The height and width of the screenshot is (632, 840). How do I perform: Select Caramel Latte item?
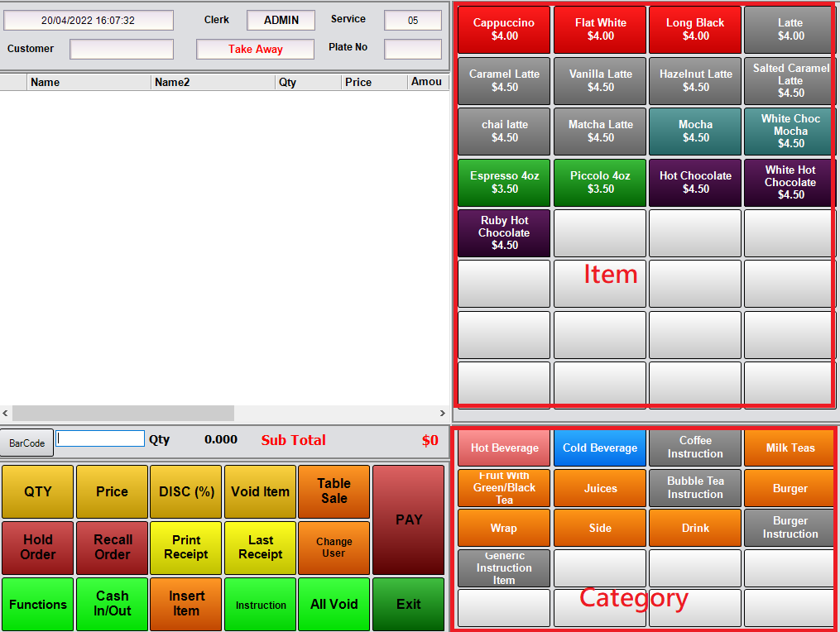tap(504, 81)
